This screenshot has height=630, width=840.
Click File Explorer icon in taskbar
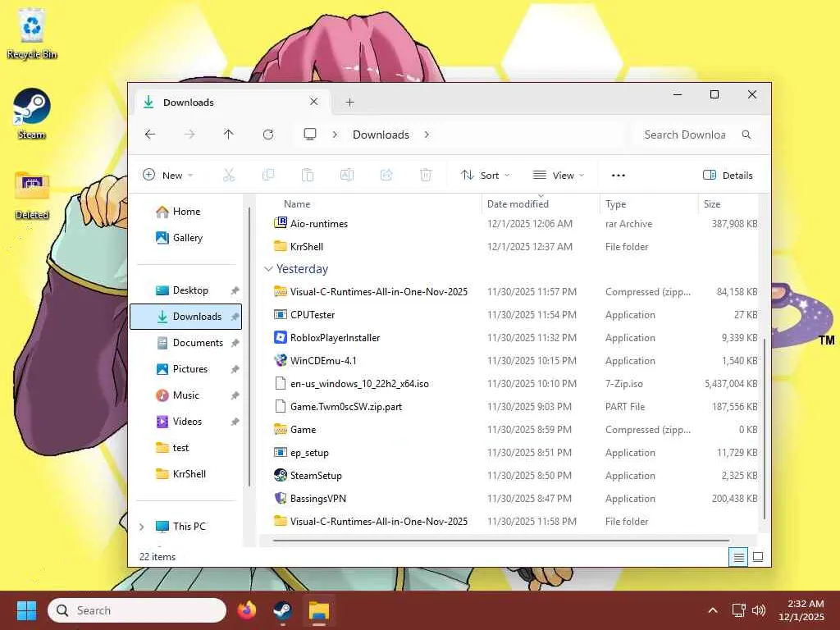click(319, 610)
